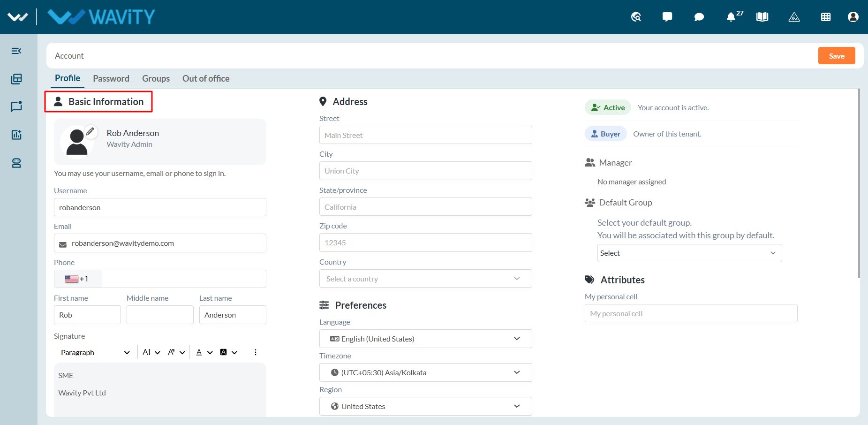Collapse the sidebar menu icon

(x=16, y=51)
